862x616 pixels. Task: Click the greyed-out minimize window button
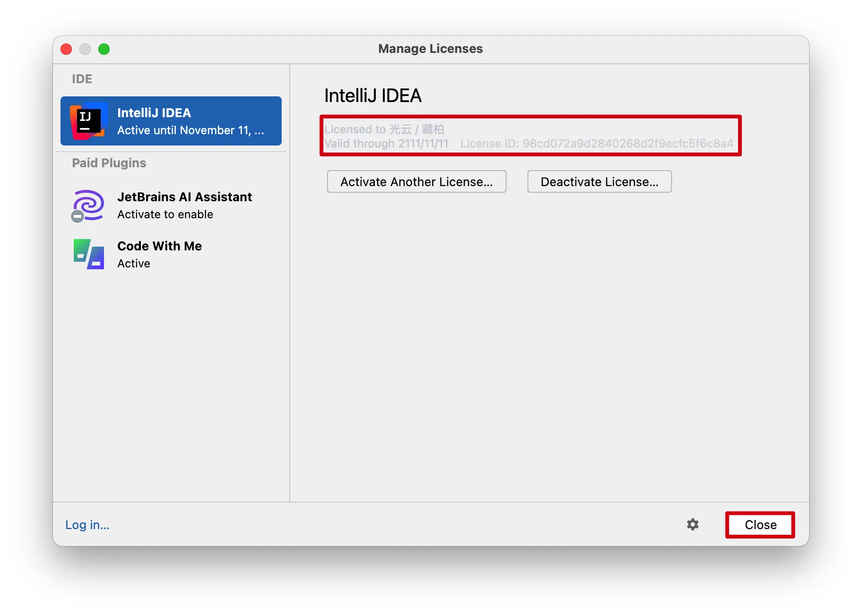point(85,49)
